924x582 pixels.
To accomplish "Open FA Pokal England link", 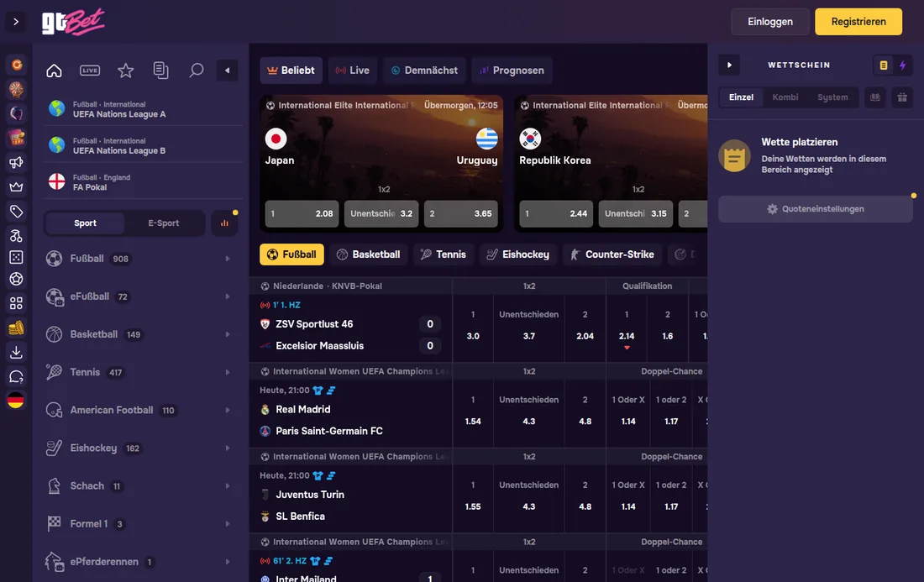I will pos(143,182).
